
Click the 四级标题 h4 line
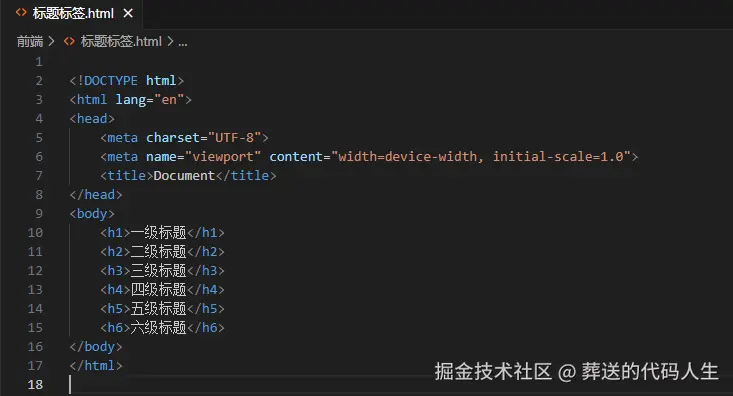(162, 289)
